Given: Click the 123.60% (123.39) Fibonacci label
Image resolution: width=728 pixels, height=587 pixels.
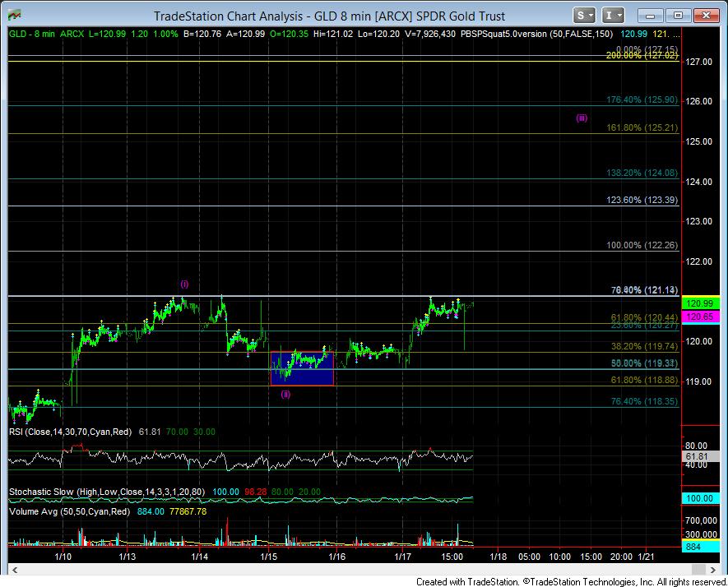Looking at the screenshot, I should tap(642, 200).
